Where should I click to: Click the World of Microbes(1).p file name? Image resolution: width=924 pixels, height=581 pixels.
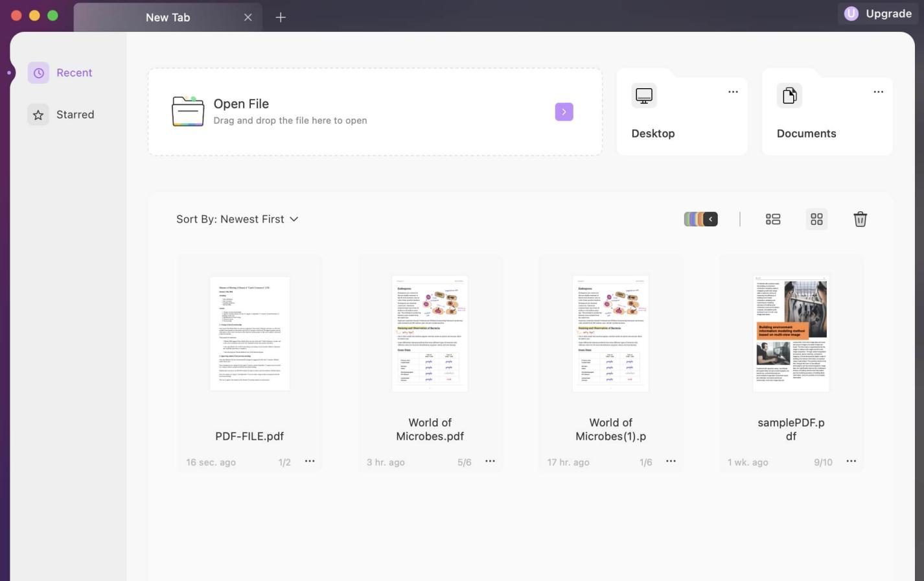pos(610,429)
